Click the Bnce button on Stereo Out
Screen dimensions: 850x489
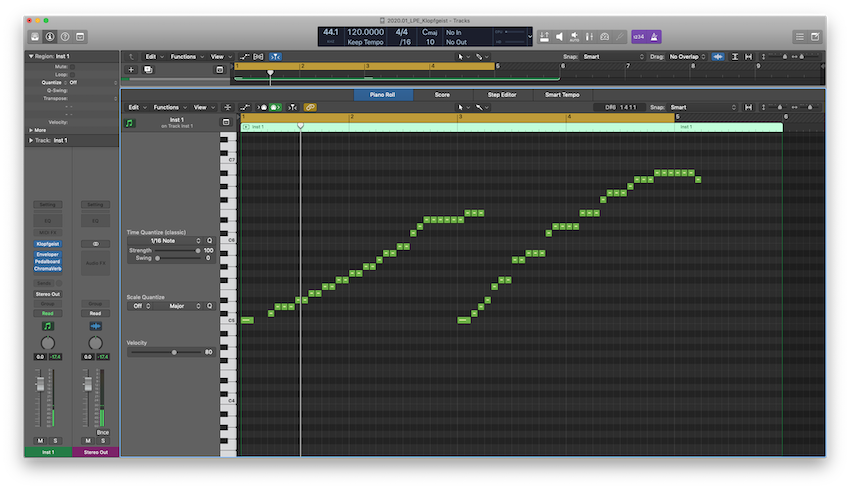103,432
